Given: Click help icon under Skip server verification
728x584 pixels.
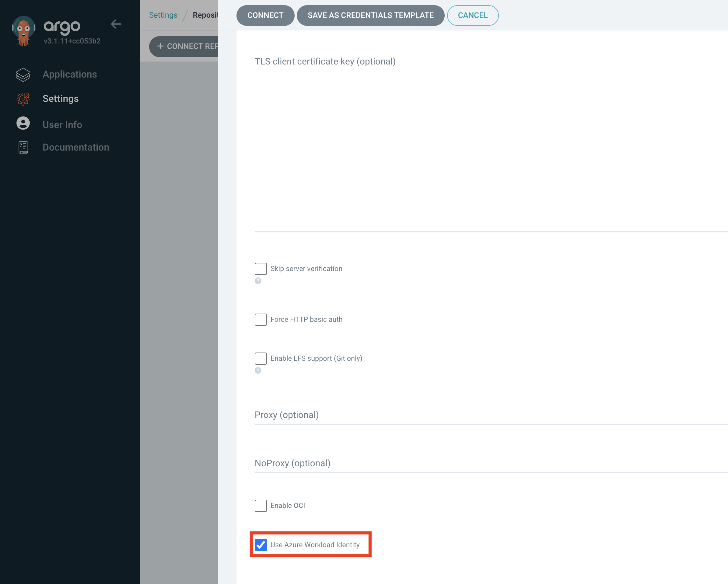Looking at the screenshot, I should [x=258, y=281].
